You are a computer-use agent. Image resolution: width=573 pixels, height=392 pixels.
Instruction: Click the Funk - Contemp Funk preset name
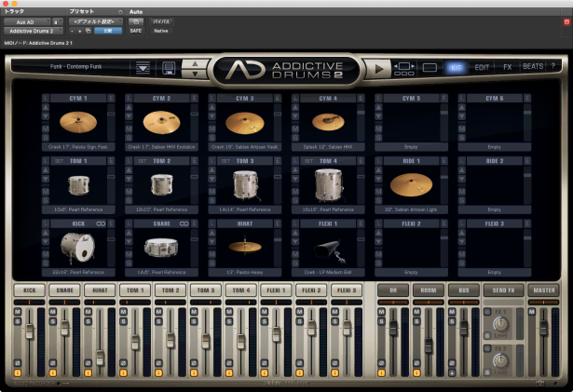(75, 66)
